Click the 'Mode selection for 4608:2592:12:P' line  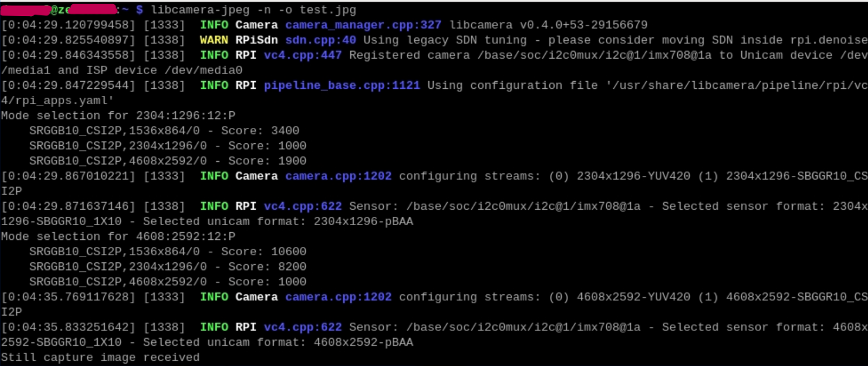coord(118,236)
